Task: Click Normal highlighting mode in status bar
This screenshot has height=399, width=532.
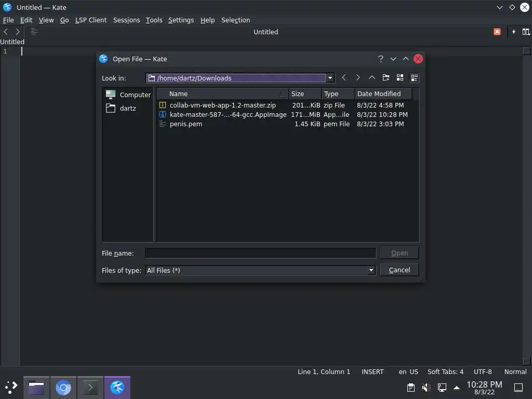Action: pyautogui.click(x=515, y=371)
